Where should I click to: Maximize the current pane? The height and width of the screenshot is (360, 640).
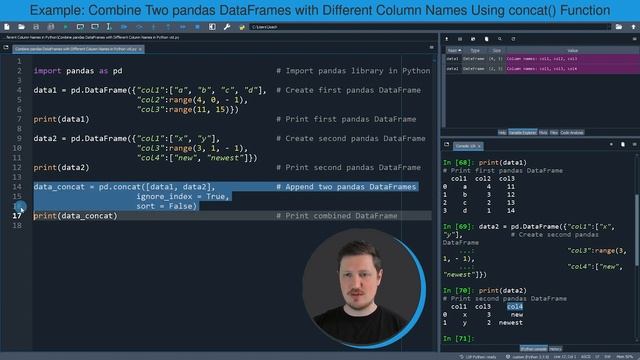(212, 27)
